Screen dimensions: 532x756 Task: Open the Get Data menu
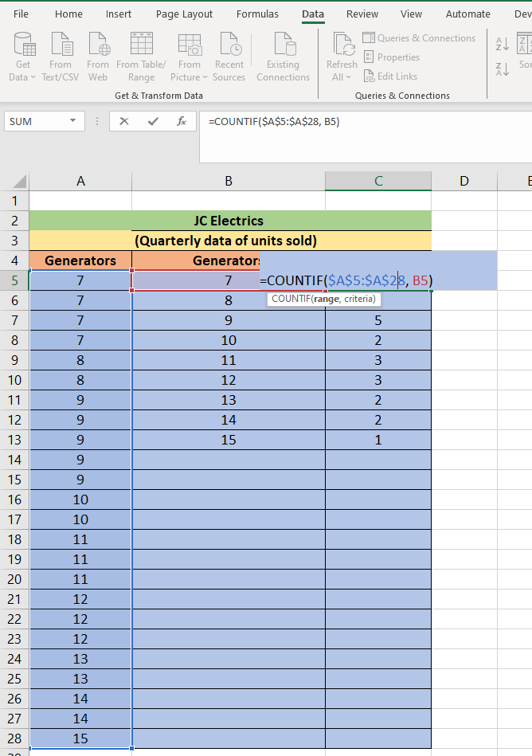(22, 57)
